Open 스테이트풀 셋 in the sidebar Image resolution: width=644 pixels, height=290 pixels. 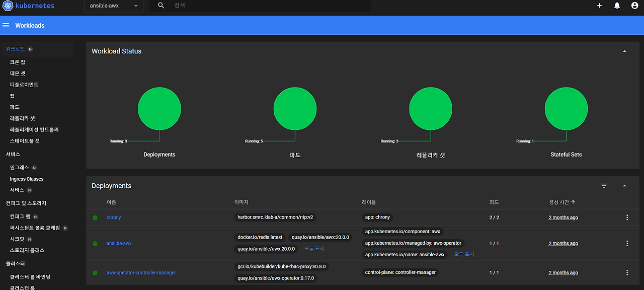pos(25,141)
